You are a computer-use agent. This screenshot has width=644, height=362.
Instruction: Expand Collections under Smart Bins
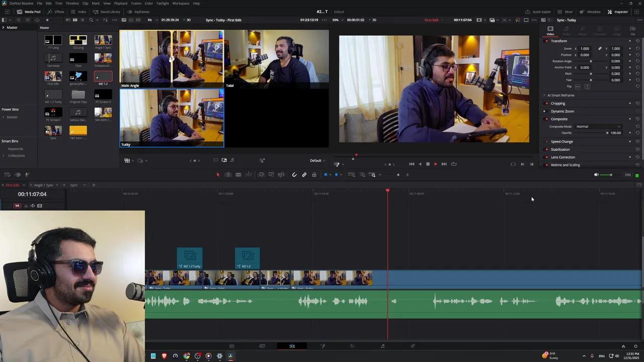click(3, 155)
